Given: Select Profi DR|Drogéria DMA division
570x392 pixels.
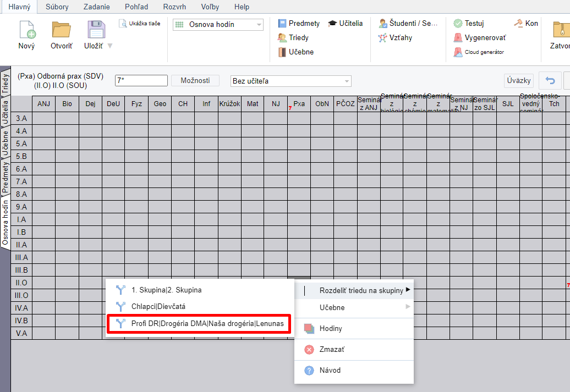Looking at the screenshot, I should (199, 323).
